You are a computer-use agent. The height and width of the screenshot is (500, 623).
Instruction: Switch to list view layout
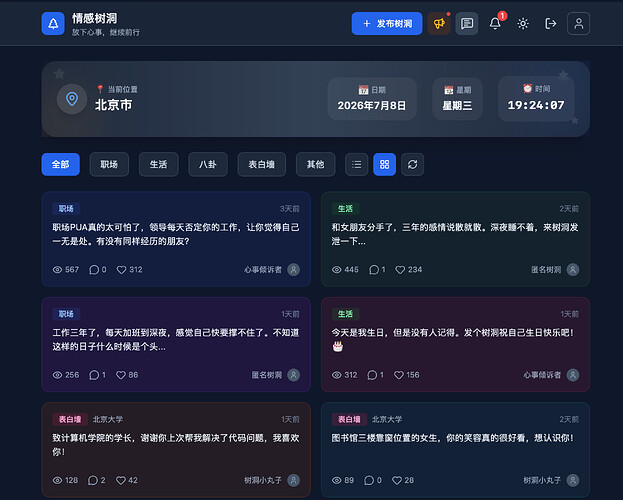(357, 164)
